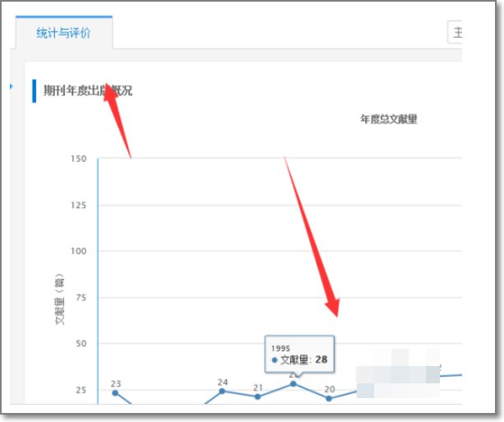504x422 pixels.
Task: Select the chart point labeled 23
Action: pyautogui.click(x=115, y=392)
